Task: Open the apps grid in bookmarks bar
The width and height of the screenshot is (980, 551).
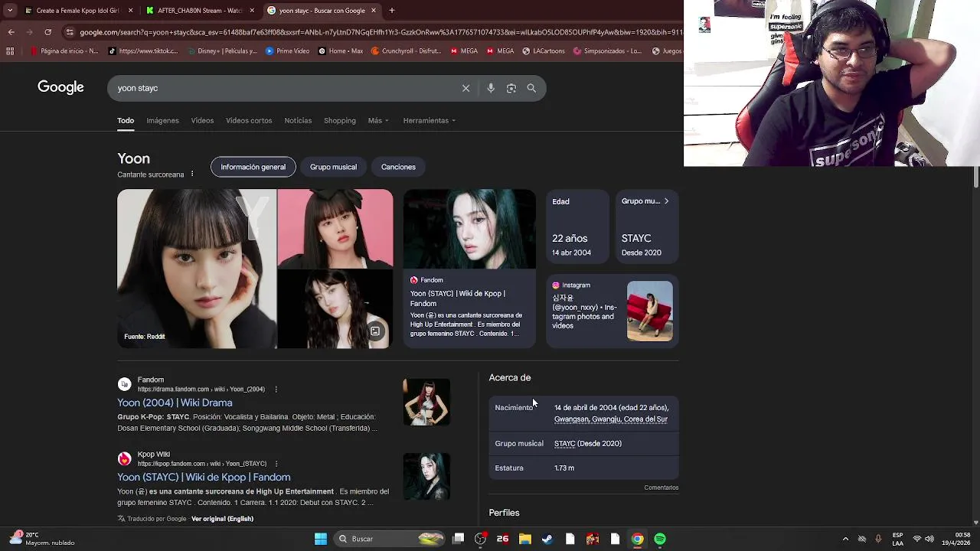Action: pos(10,51)
